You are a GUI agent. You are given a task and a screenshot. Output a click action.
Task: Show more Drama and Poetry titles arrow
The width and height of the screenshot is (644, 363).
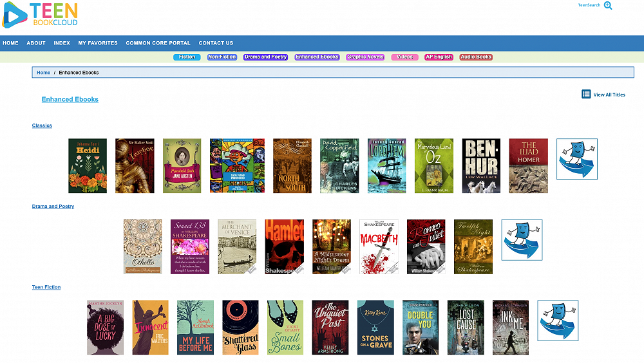[x=522, y=240]
